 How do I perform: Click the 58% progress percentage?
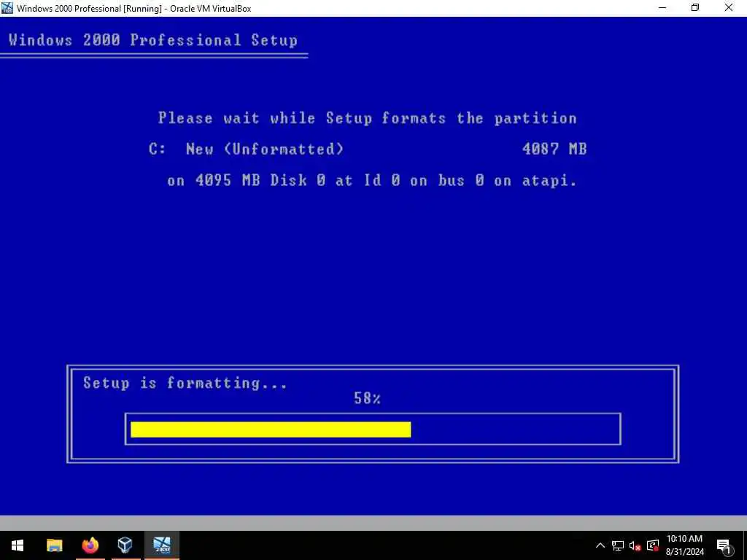(367, 399)
